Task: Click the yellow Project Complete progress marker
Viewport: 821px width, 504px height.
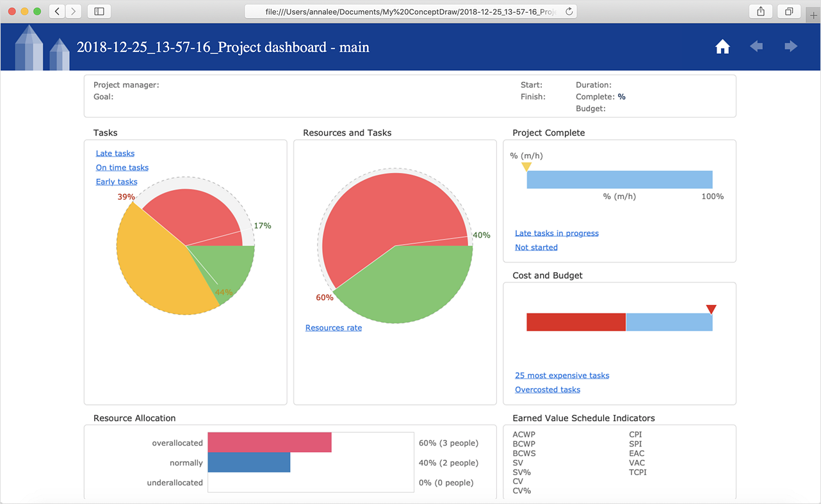Action: coord(526,167)
